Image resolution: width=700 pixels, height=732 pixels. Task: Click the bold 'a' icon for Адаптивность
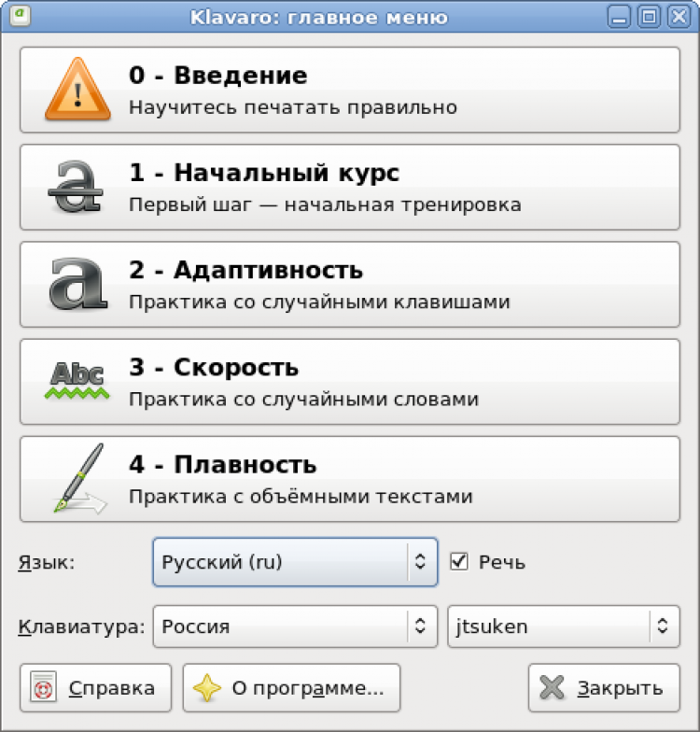point(78,284)
